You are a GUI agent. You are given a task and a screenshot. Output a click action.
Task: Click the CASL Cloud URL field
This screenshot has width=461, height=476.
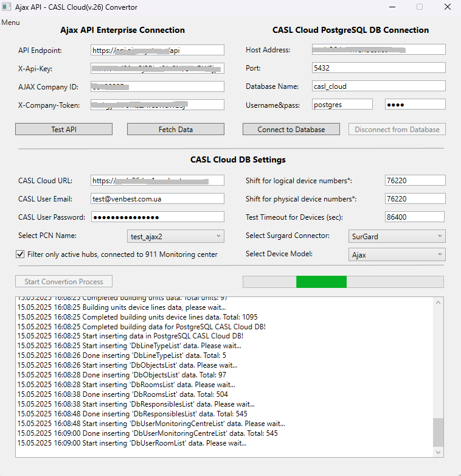[x=158, y=180]
